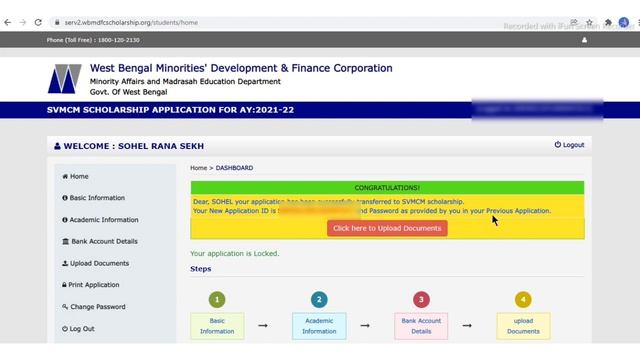This screenshot has width=640, height=360.
Task: Reload the page with refresh icon
Action: [x=38, y=22]
